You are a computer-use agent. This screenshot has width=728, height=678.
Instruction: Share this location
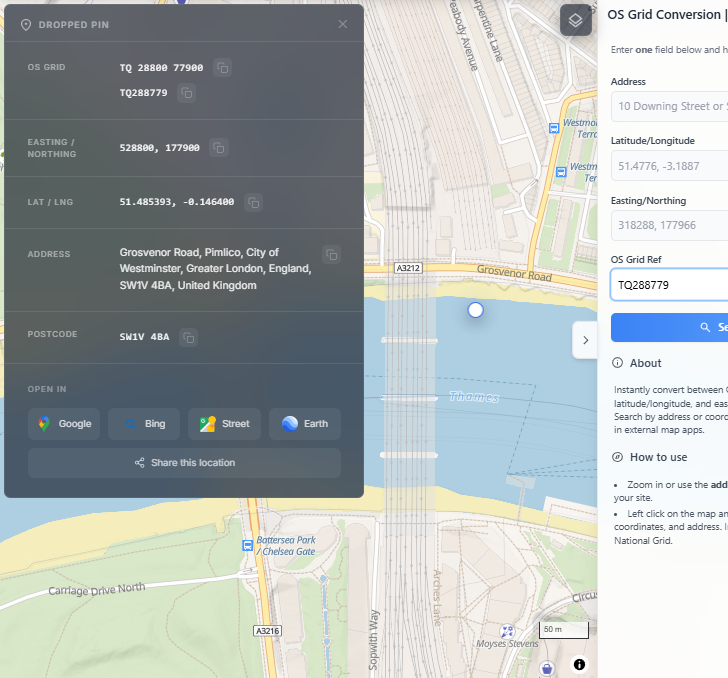[x=184, y=463]
